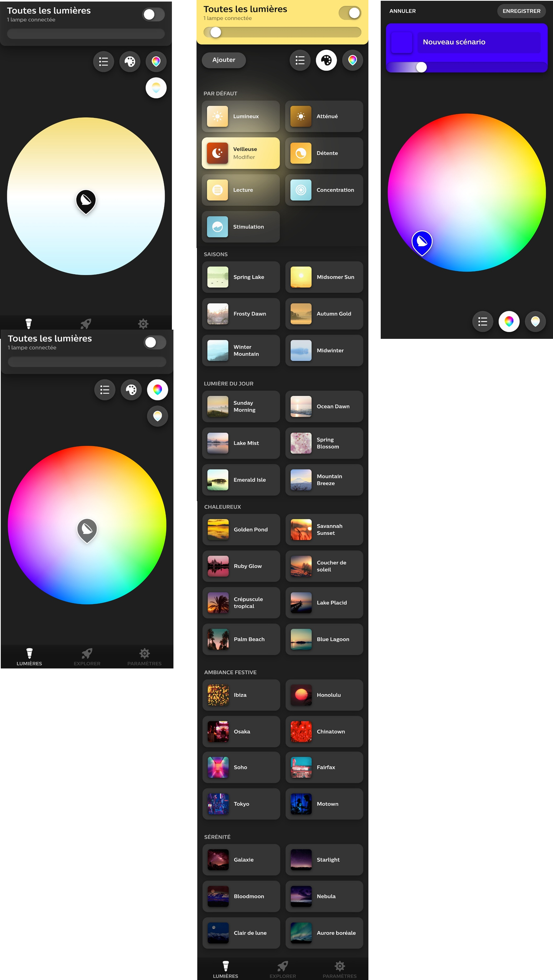Viewport: 553px width, 980px height.
Task: Select the white temperature icon in the top-left panel
Action: tap(156, 88)
